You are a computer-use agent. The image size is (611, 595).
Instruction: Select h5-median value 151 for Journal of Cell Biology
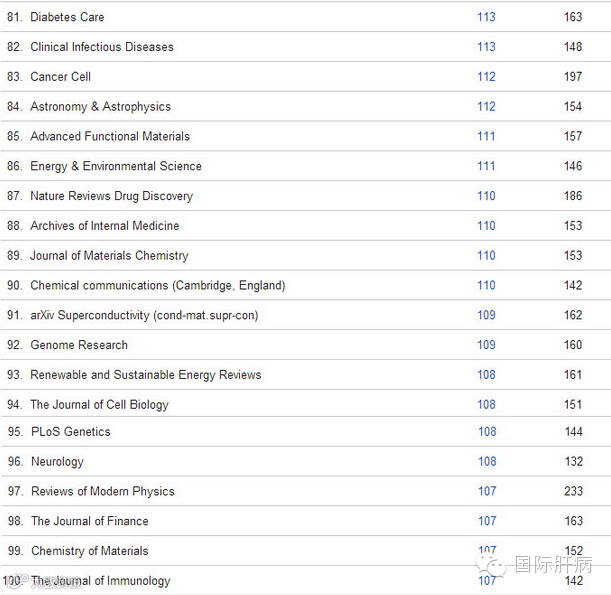(573, 404)
